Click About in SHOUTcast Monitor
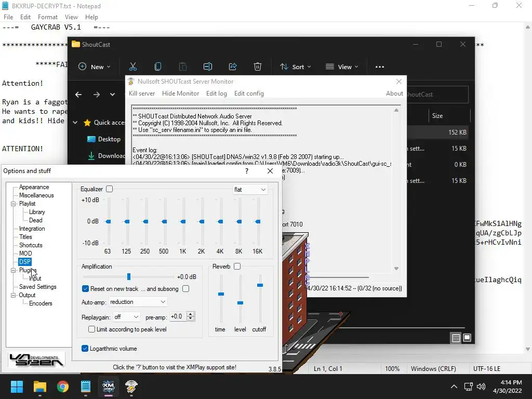The image size is (532, 399). [x=394, y=94]
